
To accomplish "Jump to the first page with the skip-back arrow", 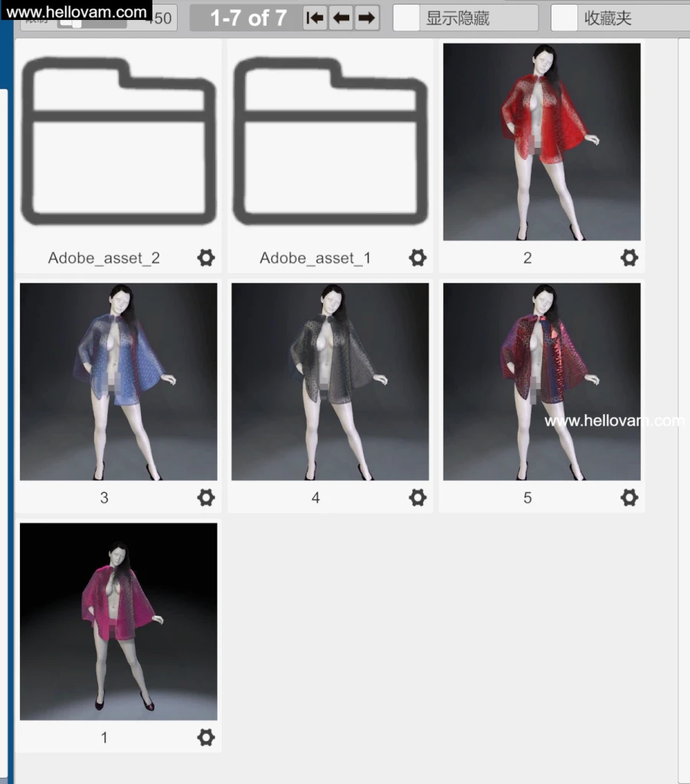I will (314, 17).
